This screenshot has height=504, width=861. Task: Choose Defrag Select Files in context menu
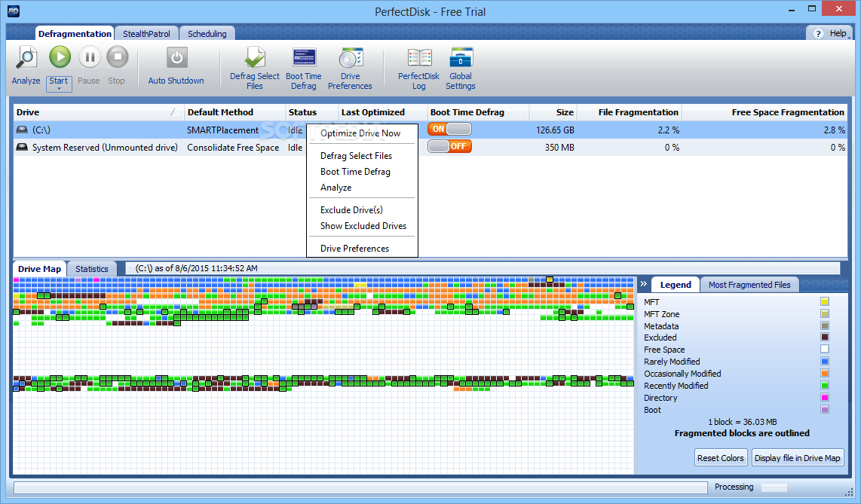357,156
